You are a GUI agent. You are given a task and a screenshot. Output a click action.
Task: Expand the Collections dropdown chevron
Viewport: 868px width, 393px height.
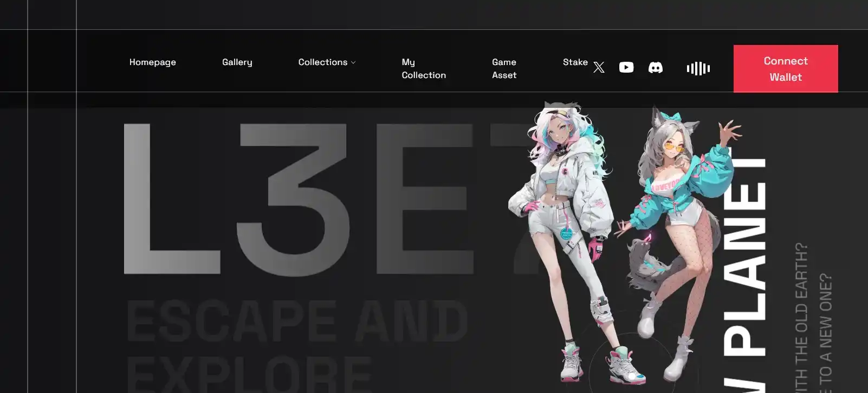(x=353, y=62)
